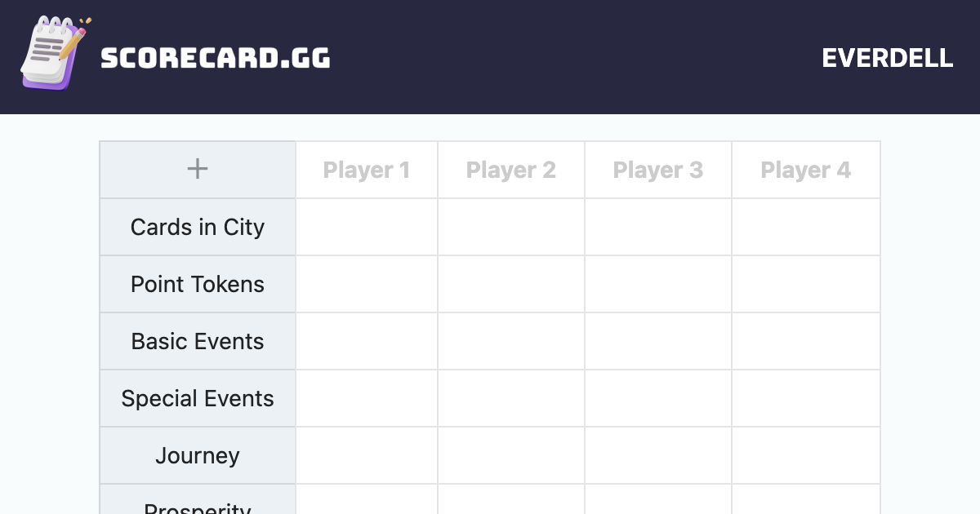Click the Journey row label

198,455
